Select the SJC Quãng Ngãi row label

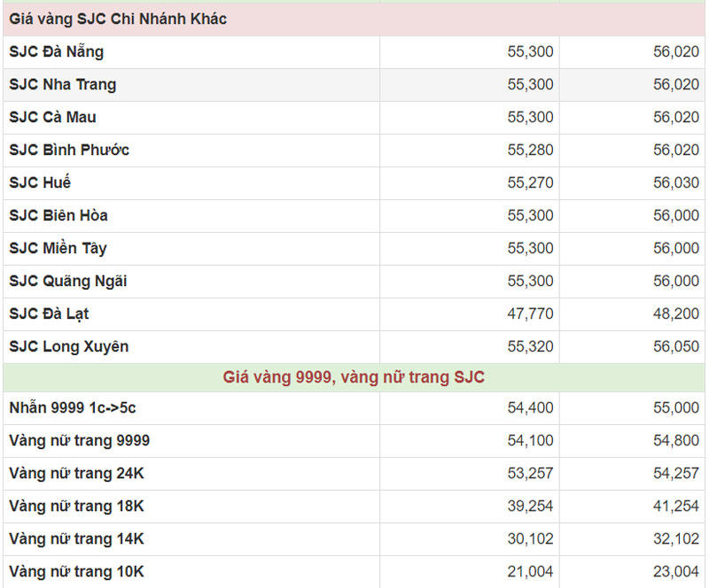[67, 281]
